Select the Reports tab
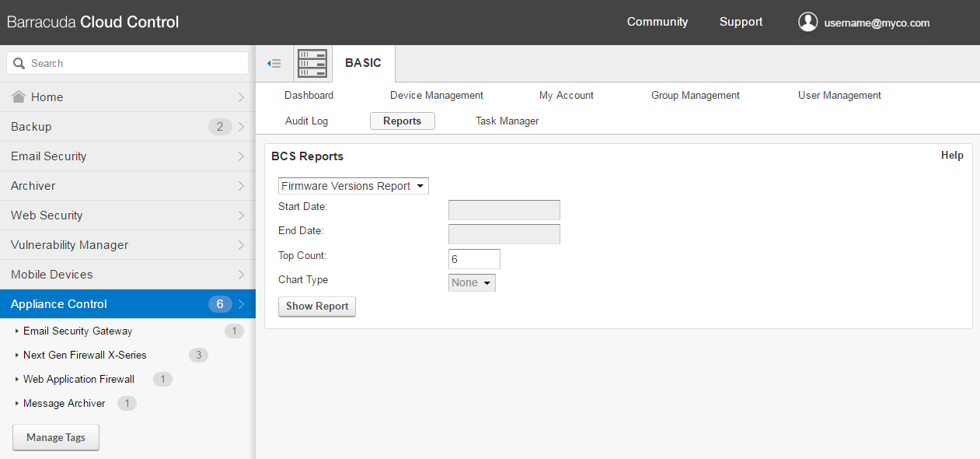This screenshot has height=459, width=980. pos(403,121)
